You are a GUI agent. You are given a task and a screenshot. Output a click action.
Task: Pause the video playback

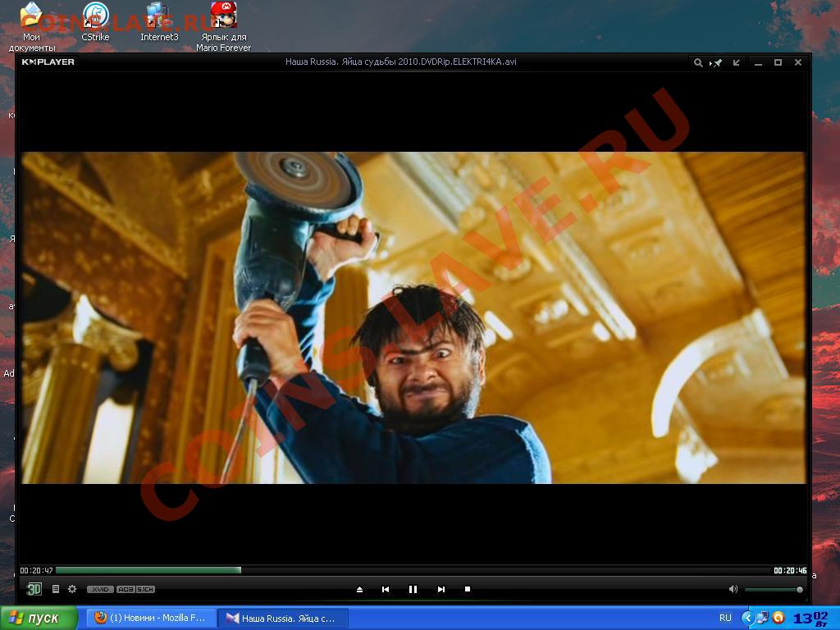pos(413,589)
